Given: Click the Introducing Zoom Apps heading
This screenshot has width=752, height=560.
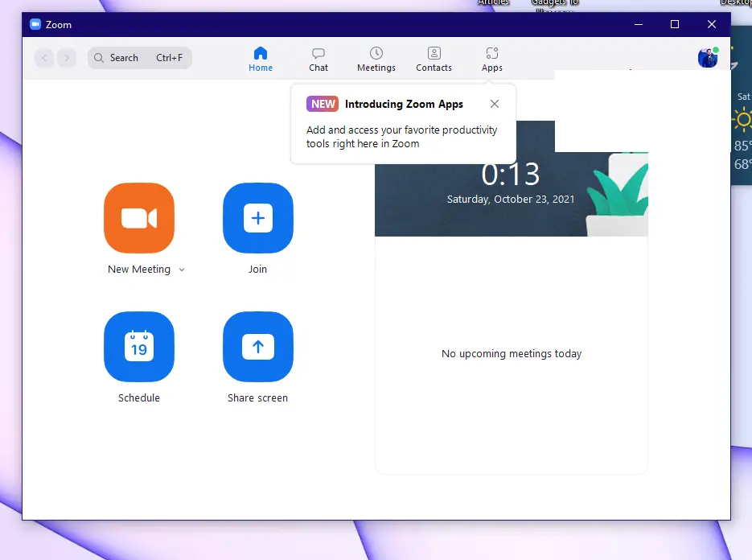Looking at the screenshot, I should click(404, 104).
